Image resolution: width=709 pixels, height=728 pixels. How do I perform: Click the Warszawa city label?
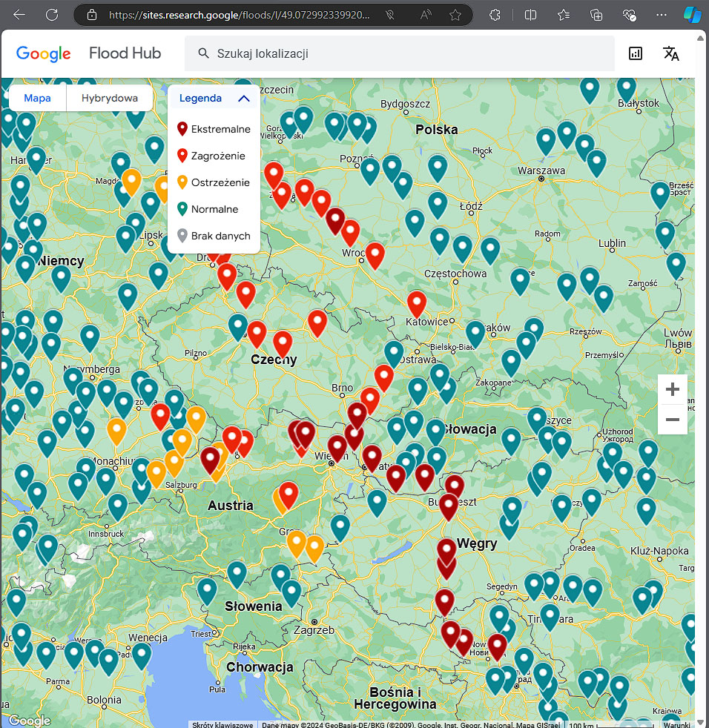point(541,171)
